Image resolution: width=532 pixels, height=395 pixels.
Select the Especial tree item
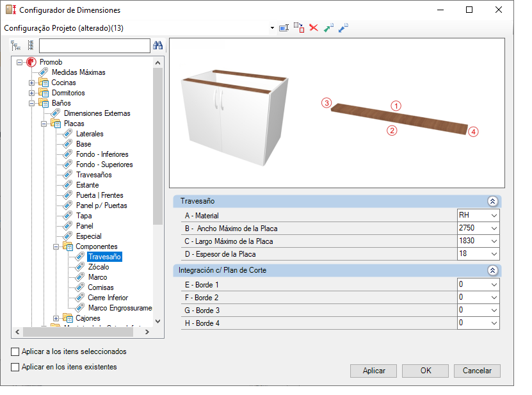pos(88,236)
